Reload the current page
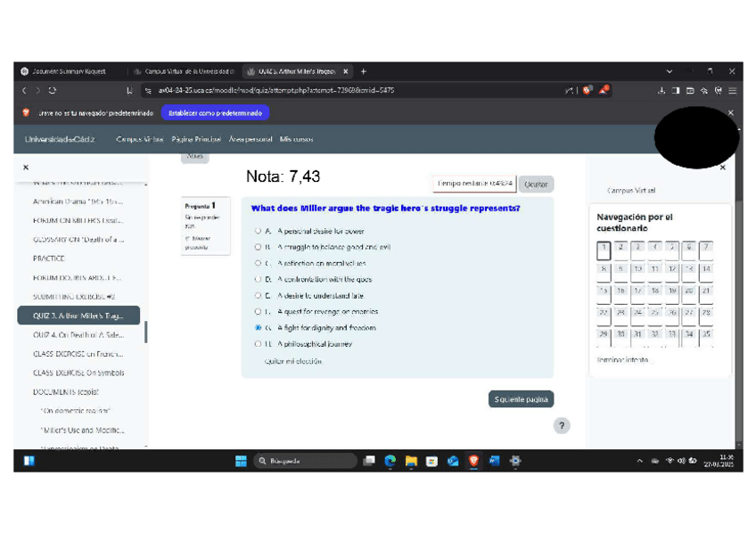Screen dimensions: 756x534 coord(52,91)
